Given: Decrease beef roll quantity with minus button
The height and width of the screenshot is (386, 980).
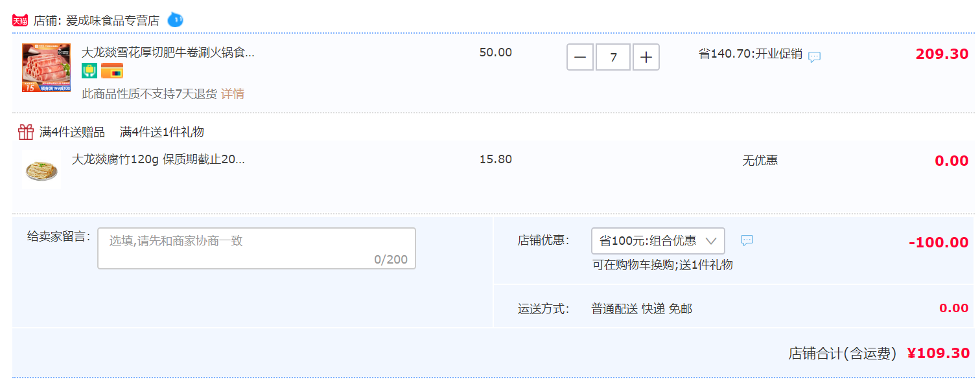Looking at the screenshot, I should [x=579, y=57].
